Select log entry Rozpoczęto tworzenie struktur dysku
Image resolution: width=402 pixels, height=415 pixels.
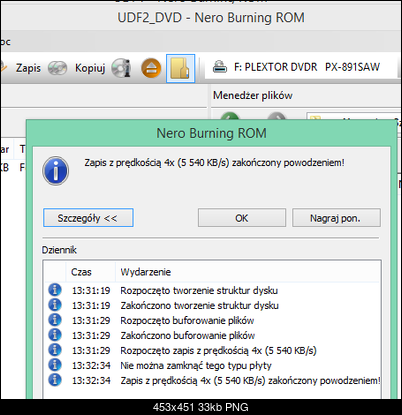click(x=213, y=291)
